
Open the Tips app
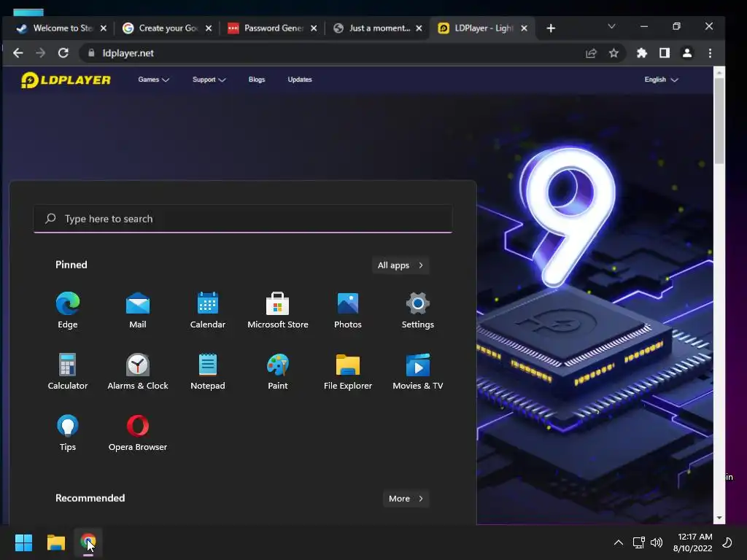coord(68,432)
